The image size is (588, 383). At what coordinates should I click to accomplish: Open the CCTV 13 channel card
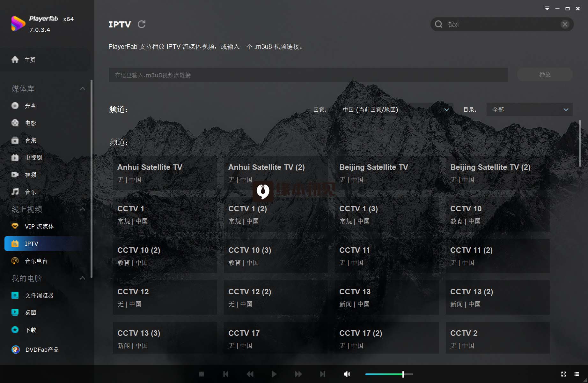[x=387, y=297]
